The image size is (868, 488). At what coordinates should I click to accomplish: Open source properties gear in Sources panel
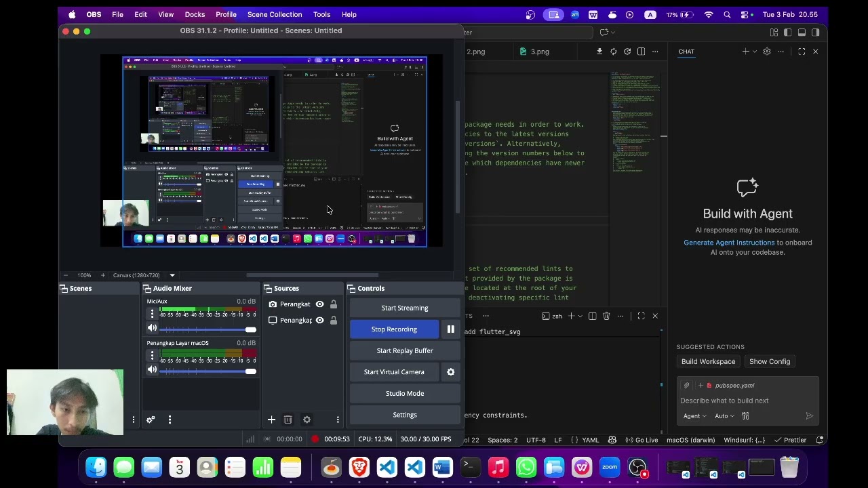307,420
